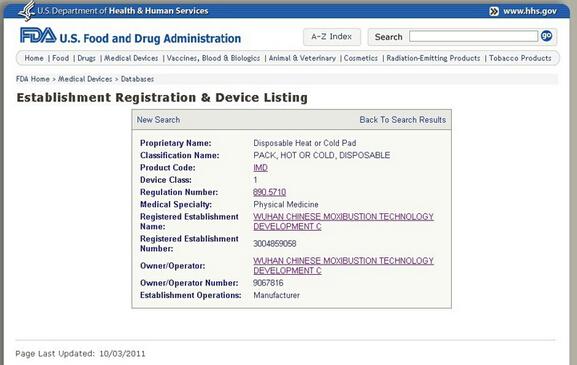Click Databases breadcrumb link
The height and width of the screenshot is (365, 577).
click(x=137, y=79)
